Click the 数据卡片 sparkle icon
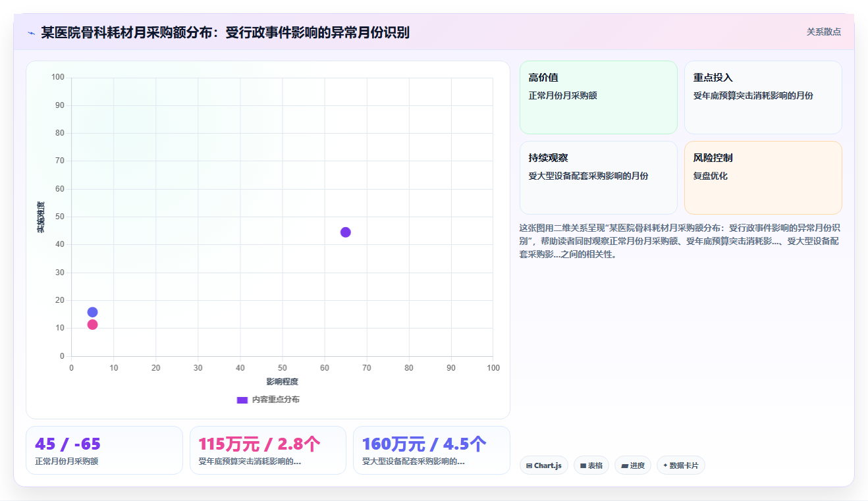 point(665,465)
